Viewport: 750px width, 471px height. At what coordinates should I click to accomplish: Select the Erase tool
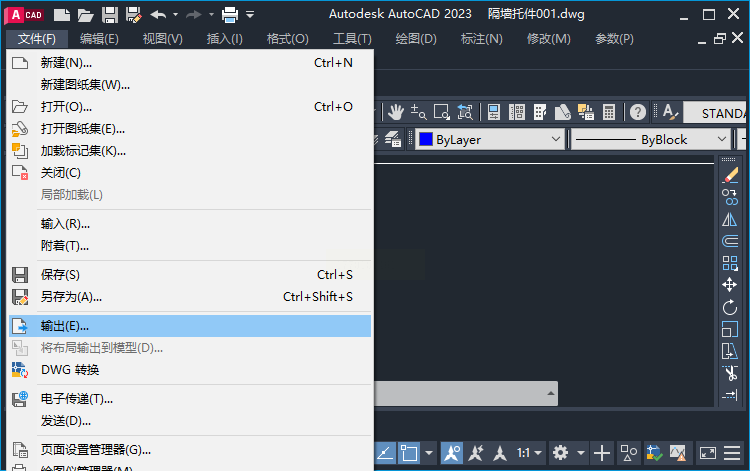click(729, 175)
